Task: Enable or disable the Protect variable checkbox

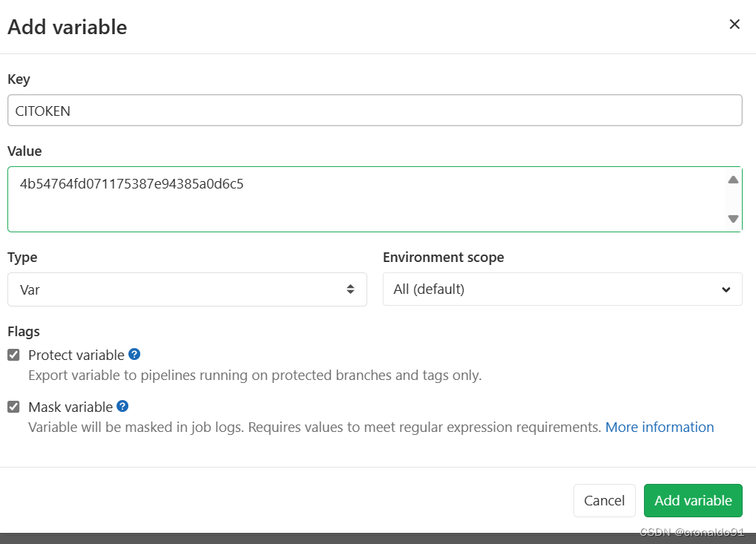Action: pos(13,355)
